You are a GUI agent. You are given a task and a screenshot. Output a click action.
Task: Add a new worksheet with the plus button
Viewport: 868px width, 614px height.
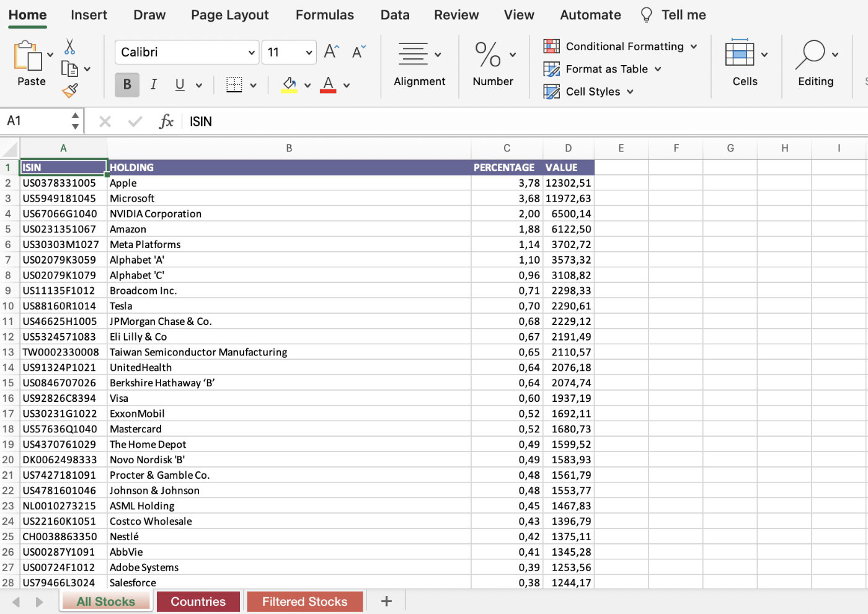386,601
